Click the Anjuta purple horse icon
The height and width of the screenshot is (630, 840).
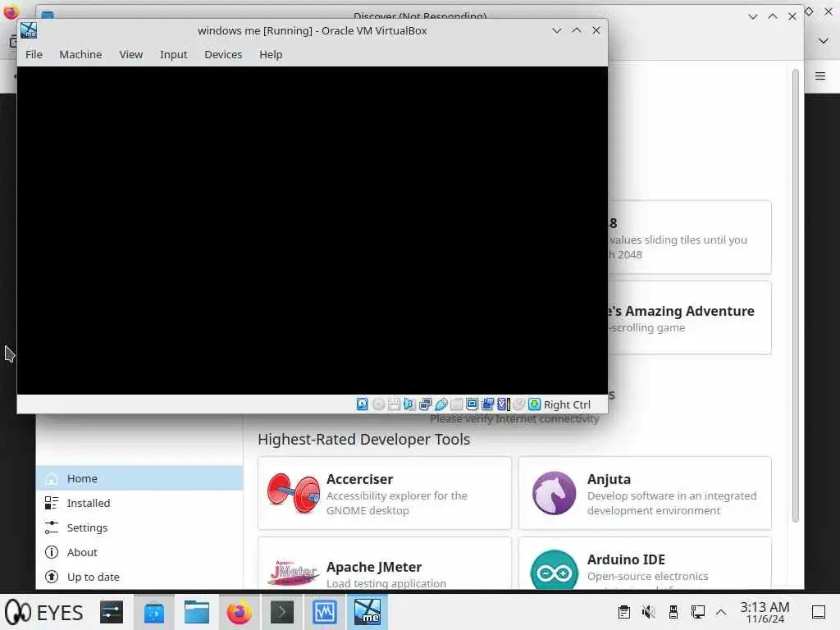point(554,493)
